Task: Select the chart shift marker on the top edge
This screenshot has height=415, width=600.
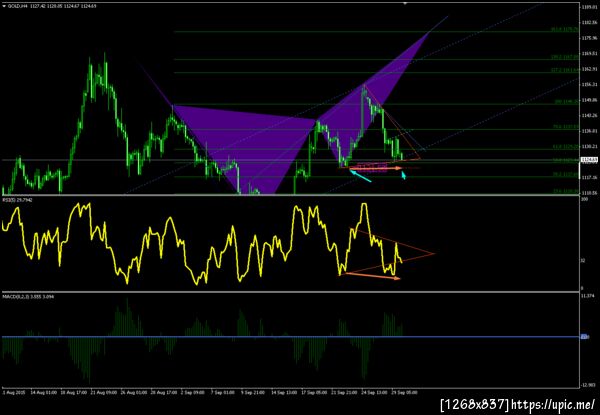Action: click(405, 3)
